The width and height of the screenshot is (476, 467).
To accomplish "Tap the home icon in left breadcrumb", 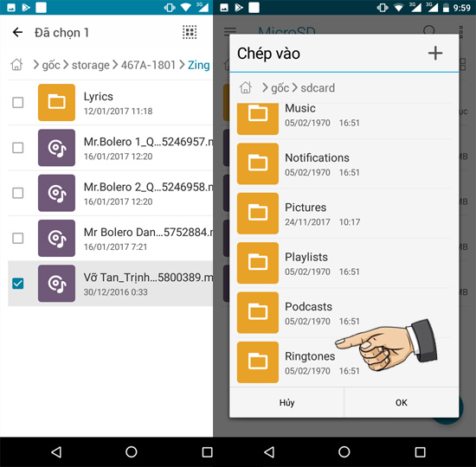I will click(x=16, y=65).
